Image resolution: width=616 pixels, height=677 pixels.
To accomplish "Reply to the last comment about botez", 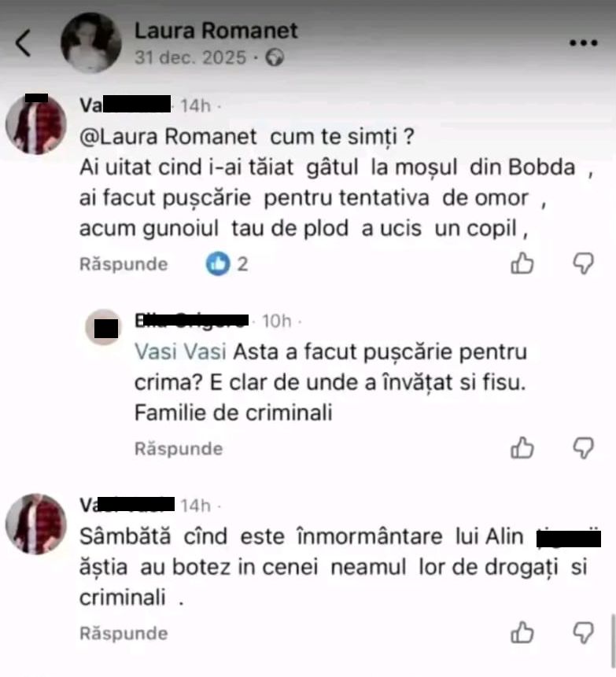I will click(x=124, y=634).
